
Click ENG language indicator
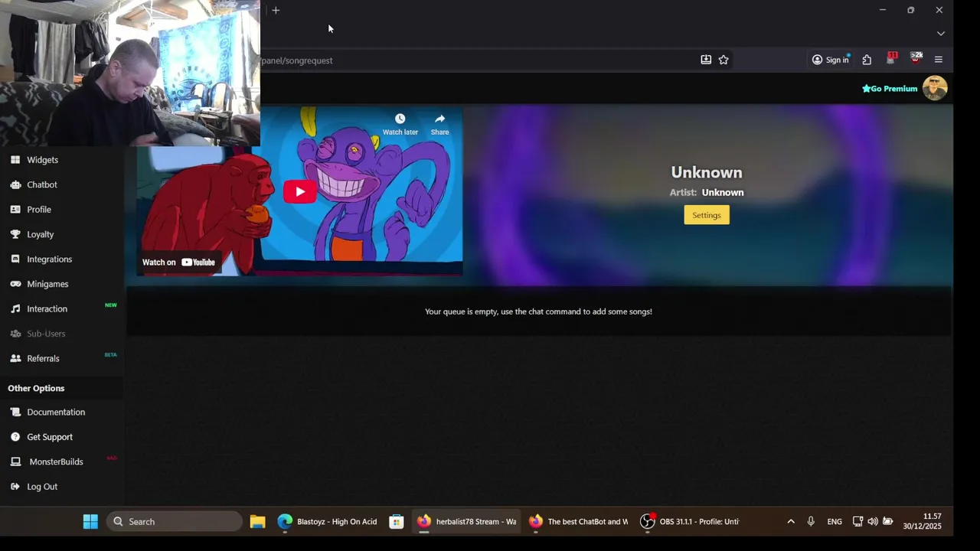pos(835,522)
